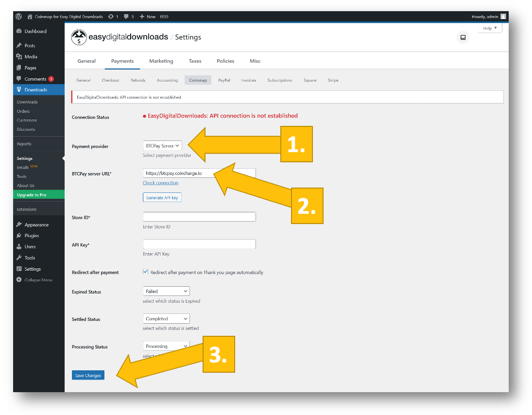Image resolution: width=532 pixels, height=415 pixels.
Task: Open Appearance via the paintbrush icon
Action: pyautogui.click(x=19, y=225)
